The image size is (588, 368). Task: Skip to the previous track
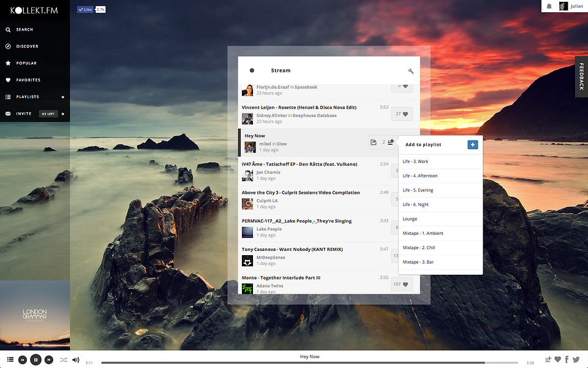click(23, 360)
